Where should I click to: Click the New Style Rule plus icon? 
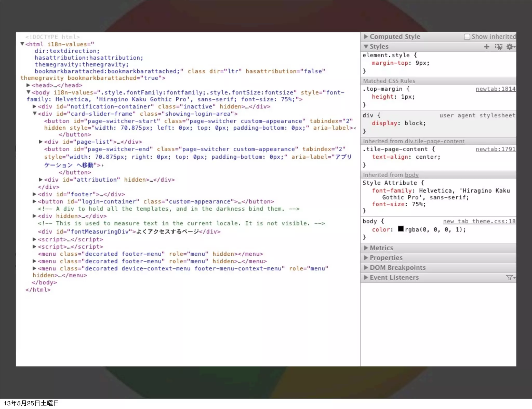(487, 47)
